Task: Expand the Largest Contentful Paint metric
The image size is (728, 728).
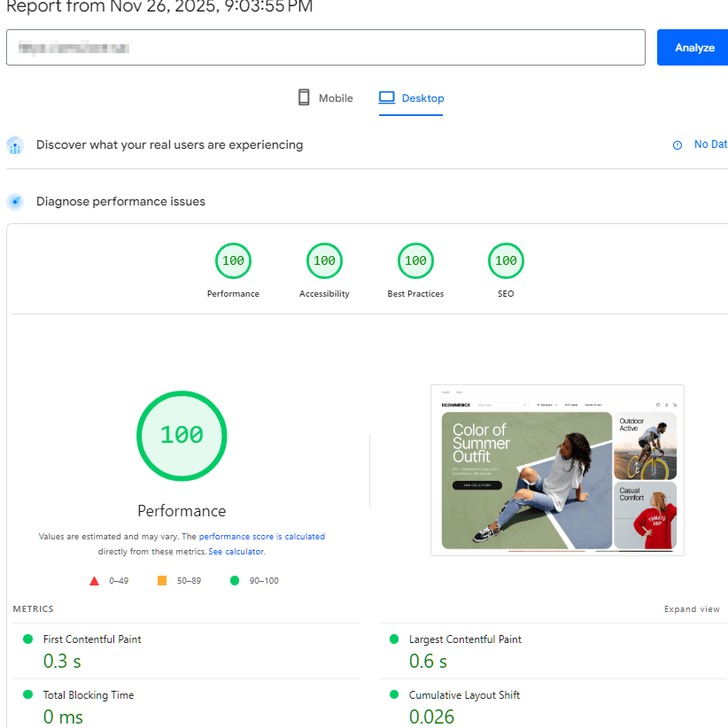Action: coord(465,639)
